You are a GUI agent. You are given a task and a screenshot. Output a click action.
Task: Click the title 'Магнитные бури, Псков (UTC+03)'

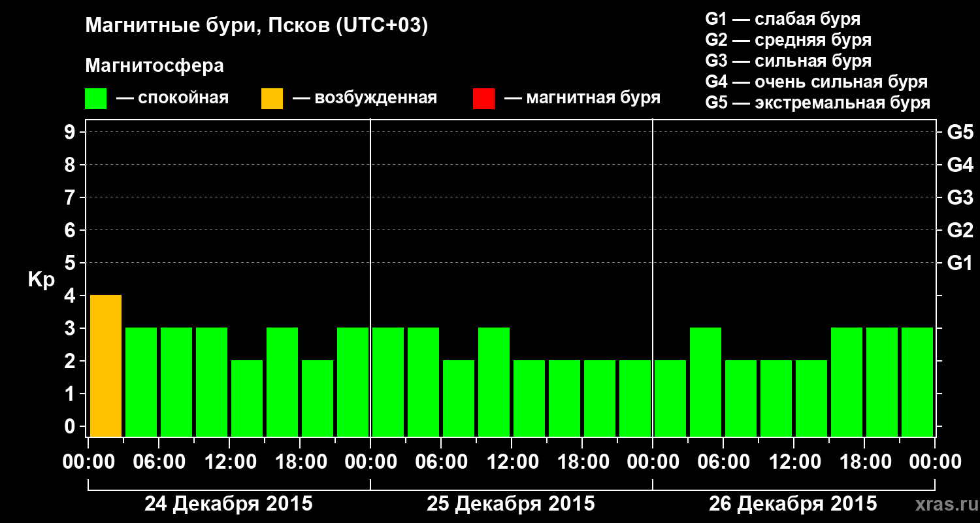pos(257,26)
